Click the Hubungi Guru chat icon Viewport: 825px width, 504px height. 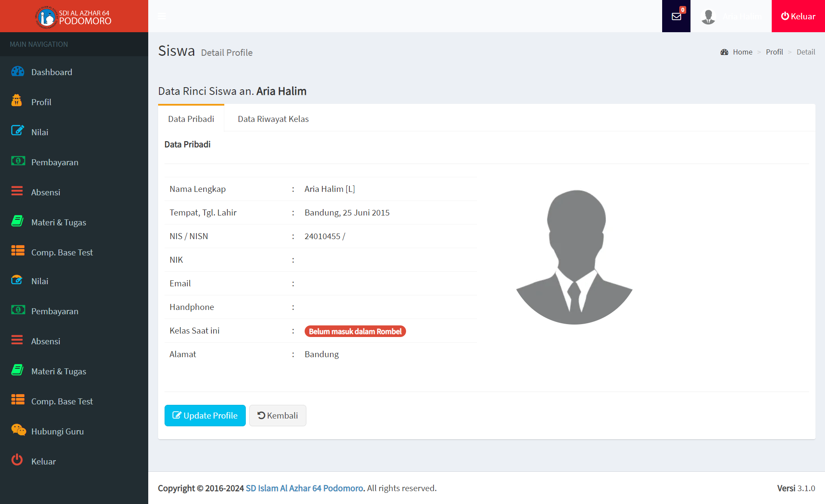click(18, 430)
